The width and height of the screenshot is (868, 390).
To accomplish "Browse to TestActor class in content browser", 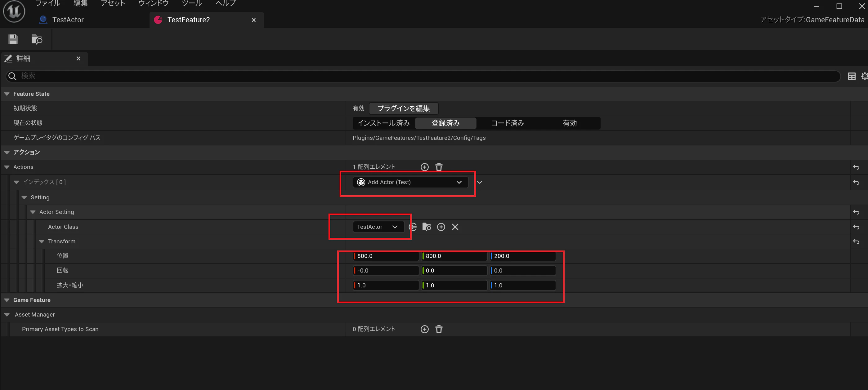I will click(427, 227).
